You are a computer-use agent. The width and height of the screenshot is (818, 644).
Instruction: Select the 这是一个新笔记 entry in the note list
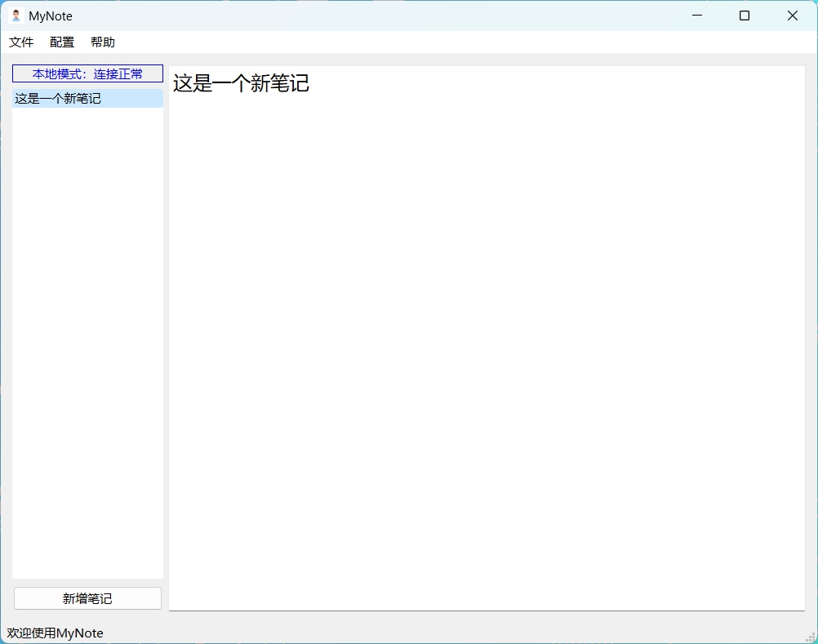point(57,99)
